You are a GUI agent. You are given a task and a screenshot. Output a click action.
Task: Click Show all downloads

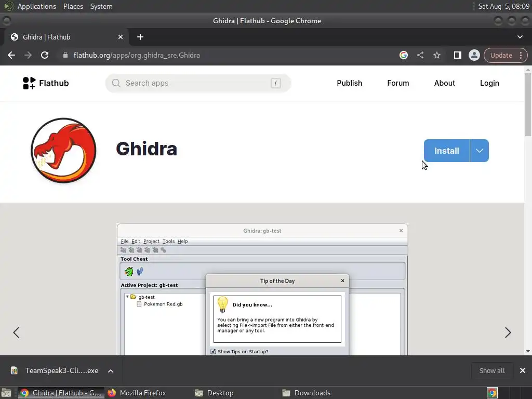[x=491, y=370]
